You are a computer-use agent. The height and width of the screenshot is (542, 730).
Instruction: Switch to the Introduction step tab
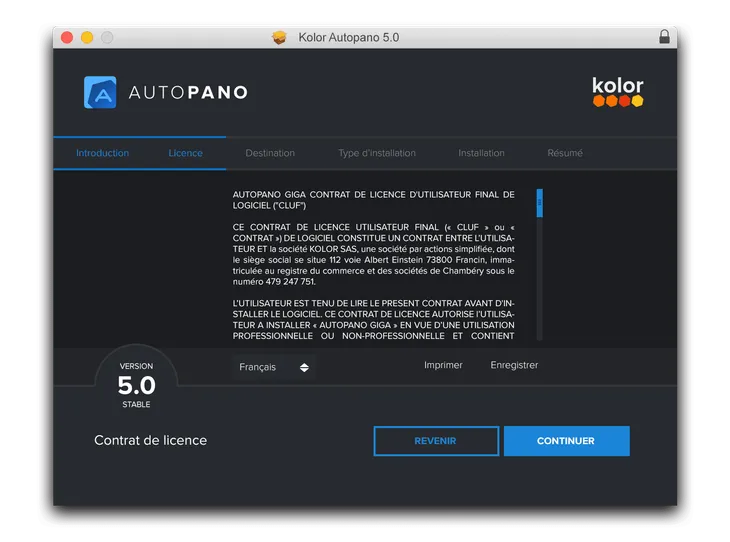(102, 153)
